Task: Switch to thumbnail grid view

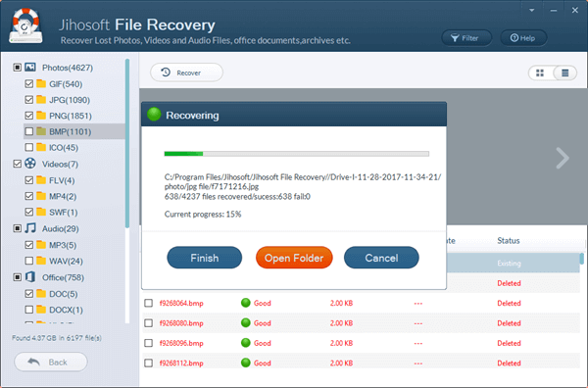Action: click(540, 73)
